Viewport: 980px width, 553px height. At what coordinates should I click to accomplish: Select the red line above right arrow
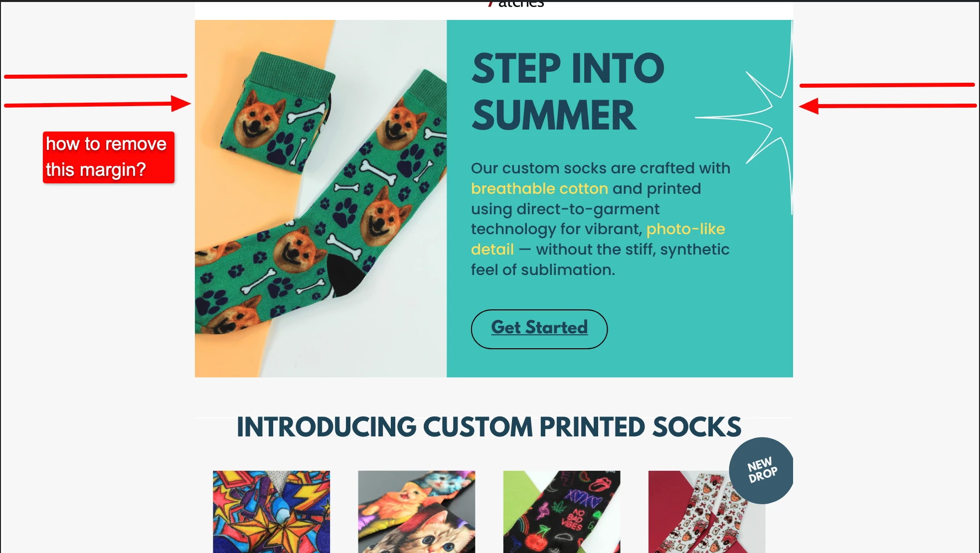coord(887,85)
